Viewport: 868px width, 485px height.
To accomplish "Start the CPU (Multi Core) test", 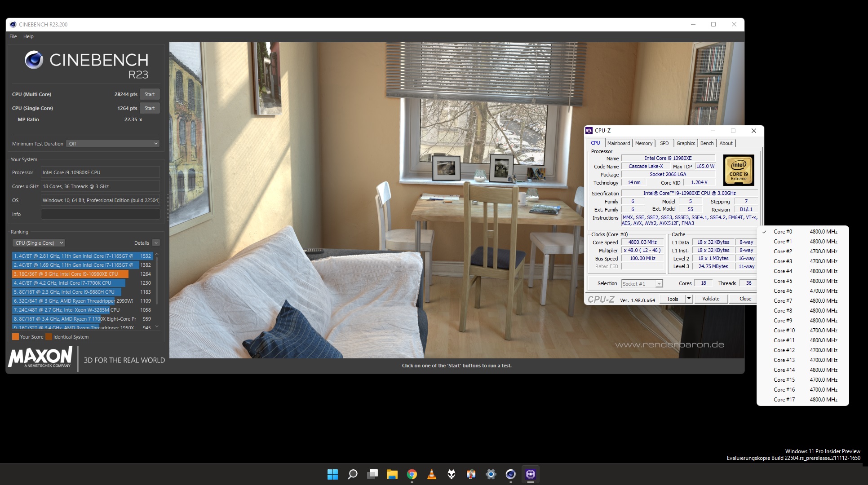I will [x=150, y=94].
